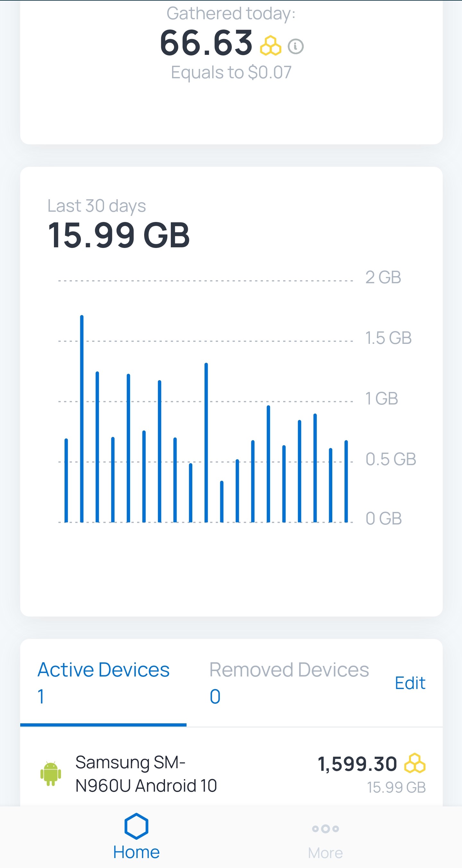Switch to the Removed Devices tab
Image resolution: width=462 pixels, height=868 pixels.
[x=289, y=682]
